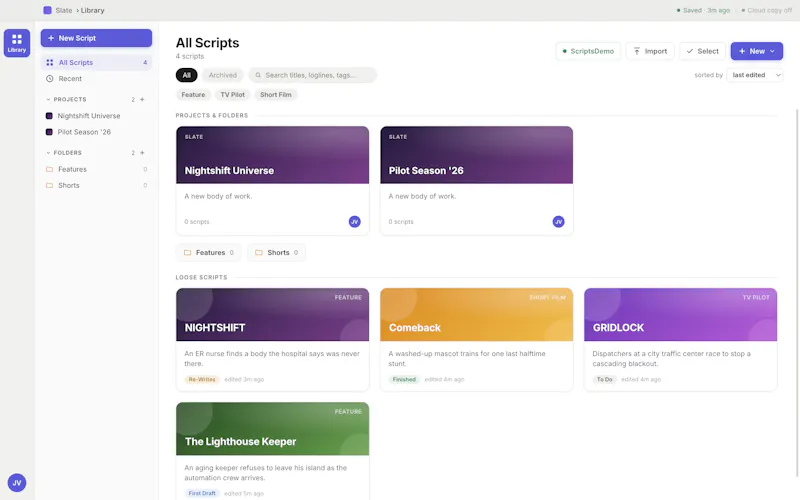Click Nightshift Universe project color square in sidebar
Screen dimensions: 800x500
pyautogui.click(x=49, y=116)
